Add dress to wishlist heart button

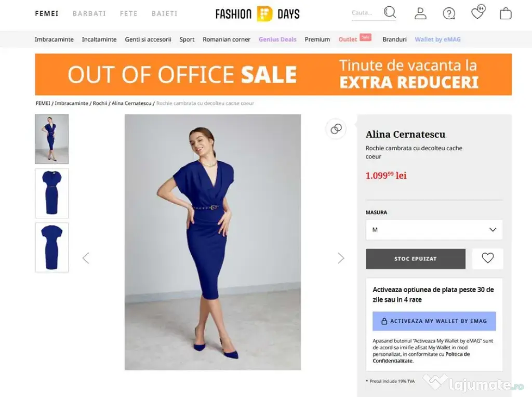pyautogui.click(x=487, y=258)
